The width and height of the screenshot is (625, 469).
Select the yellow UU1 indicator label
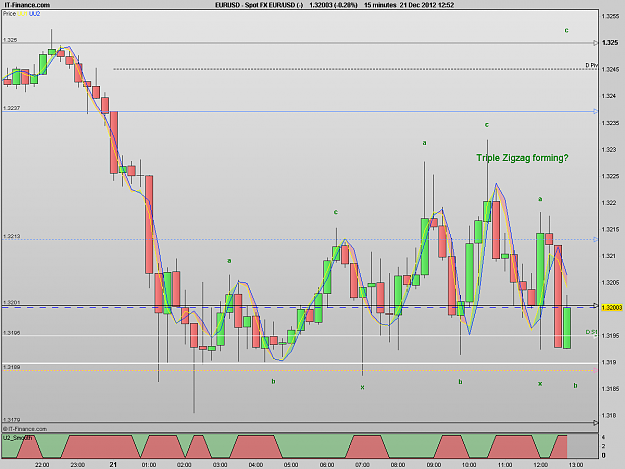22,14
